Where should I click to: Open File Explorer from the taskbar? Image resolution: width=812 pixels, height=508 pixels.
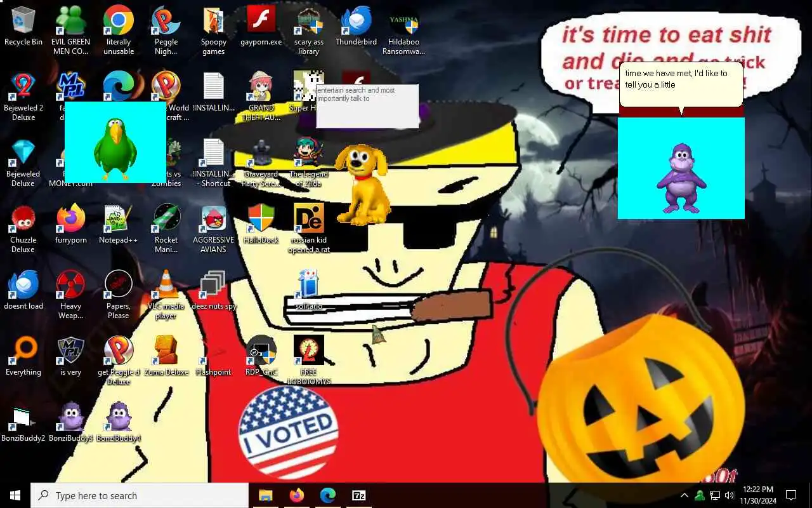coord(265,495)
